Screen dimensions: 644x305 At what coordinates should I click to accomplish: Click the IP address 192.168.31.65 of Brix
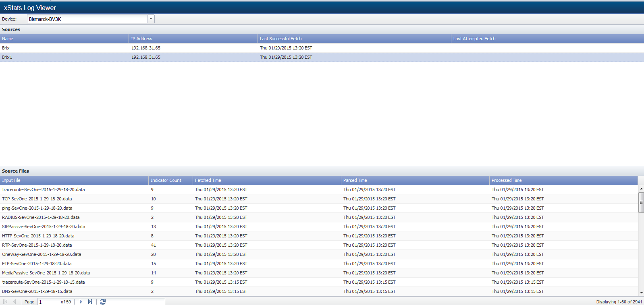pos(146,48)
